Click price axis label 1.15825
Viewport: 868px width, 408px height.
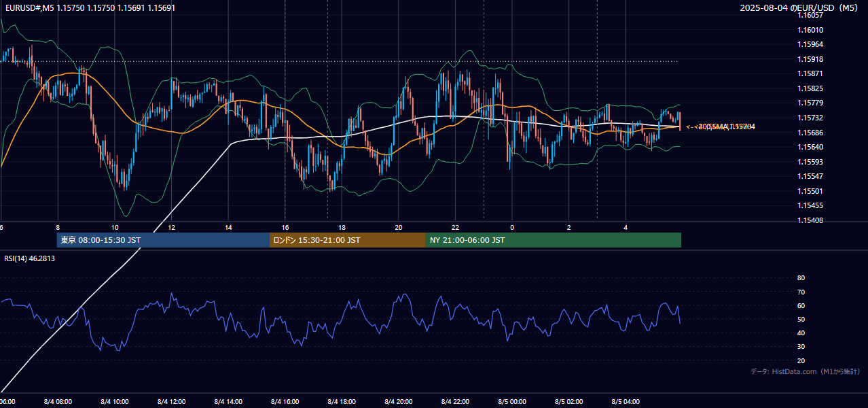tap(810, 88)
